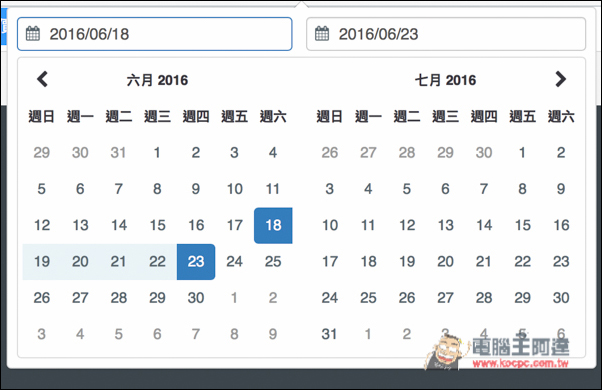The image size is (602, 390).
Task: Click the calendar icon in end date field
Action: pyautogui.click(x=322, y=34)
